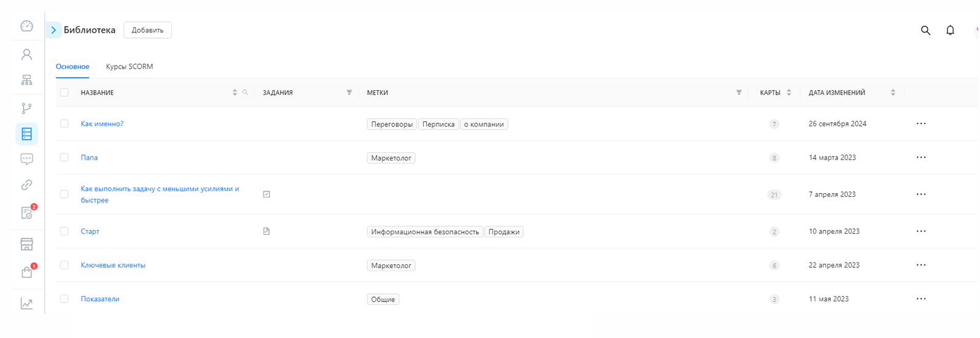The width and height of the screenshot is (980, 338).
Task: Switch to the Курсы SCORM tab
Action: [x=130, y=66]
